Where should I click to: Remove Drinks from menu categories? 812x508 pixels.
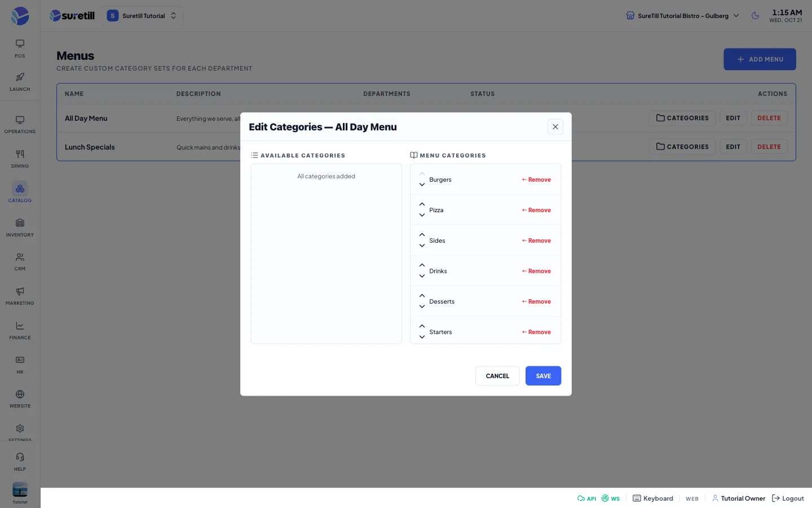(536, 271)
